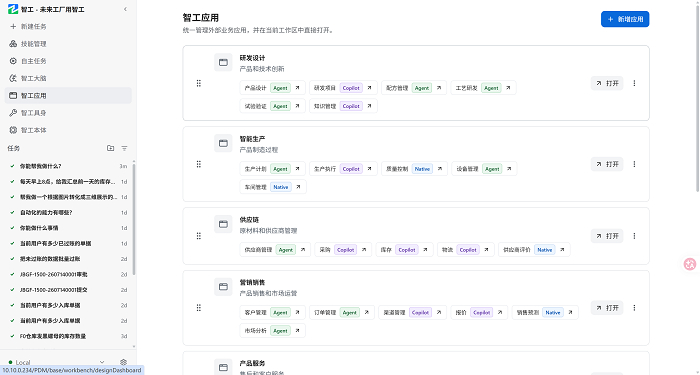Image resolution: width=700 pixels, height=375 pixels.
Task: Open task 每天早上8点 inventory summary
Action: pyautogui.click(x=68, y=182)
